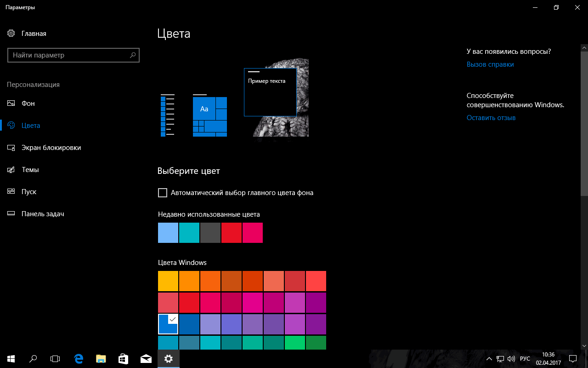Select the pink recently used color

(x=253, y=233)
